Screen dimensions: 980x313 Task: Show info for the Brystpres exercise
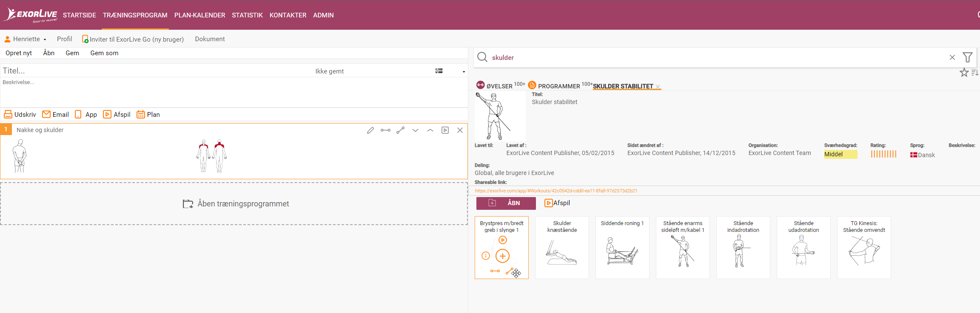pos(486,256)
